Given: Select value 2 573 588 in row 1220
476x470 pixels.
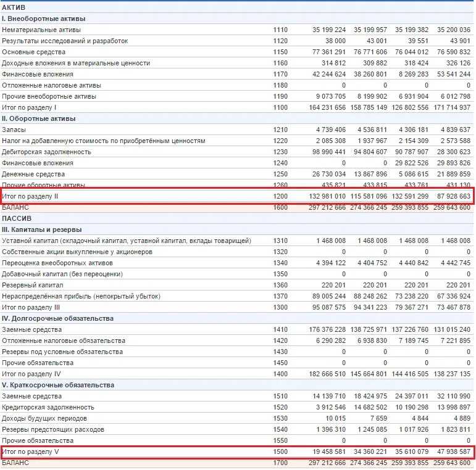Looking at the screenshot, I should click(x=456, y=141).
